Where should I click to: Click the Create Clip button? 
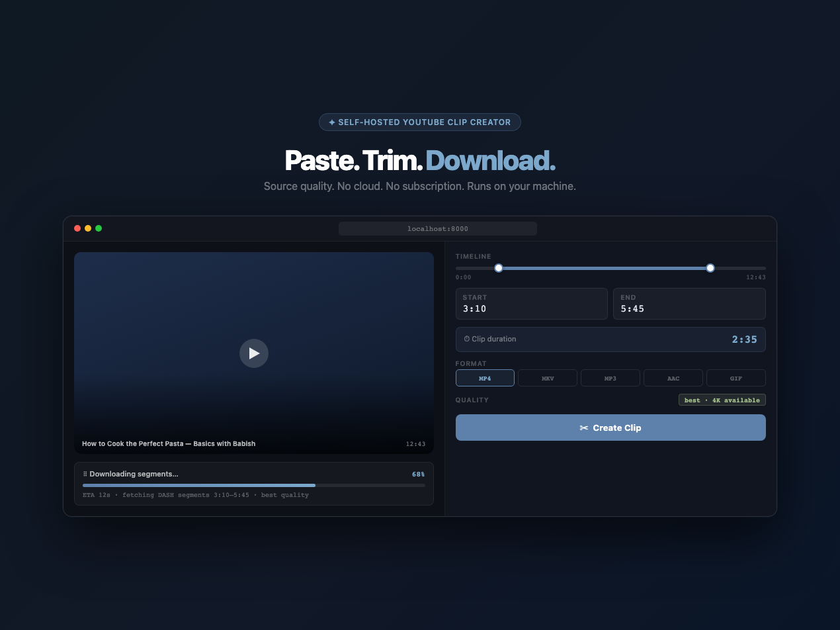click(610, 427)
